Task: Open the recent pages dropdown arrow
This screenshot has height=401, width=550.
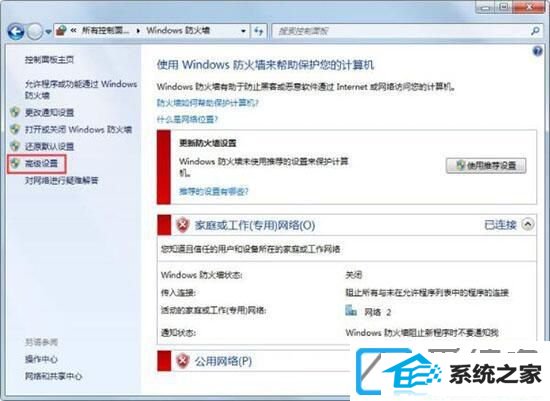Action: click(48, 32)
